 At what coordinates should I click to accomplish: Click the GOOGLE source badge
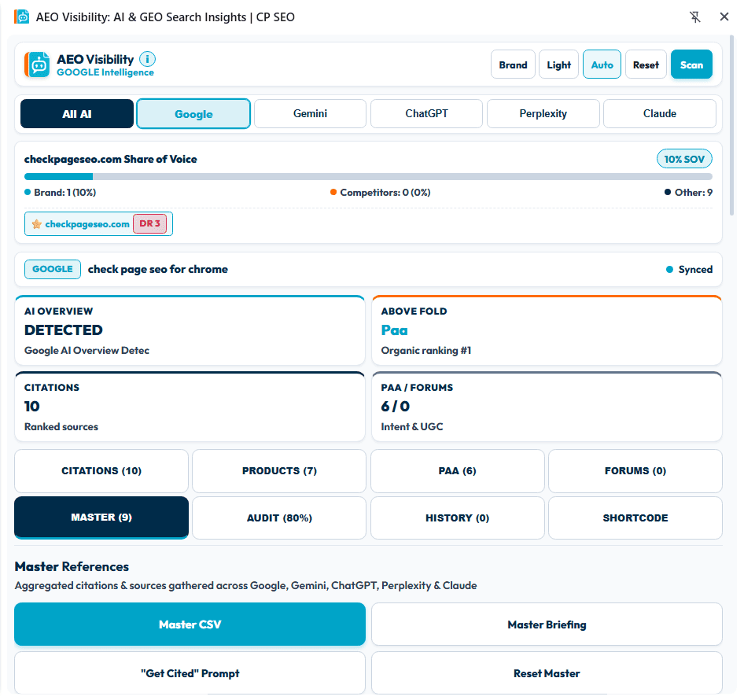point(53,269)
